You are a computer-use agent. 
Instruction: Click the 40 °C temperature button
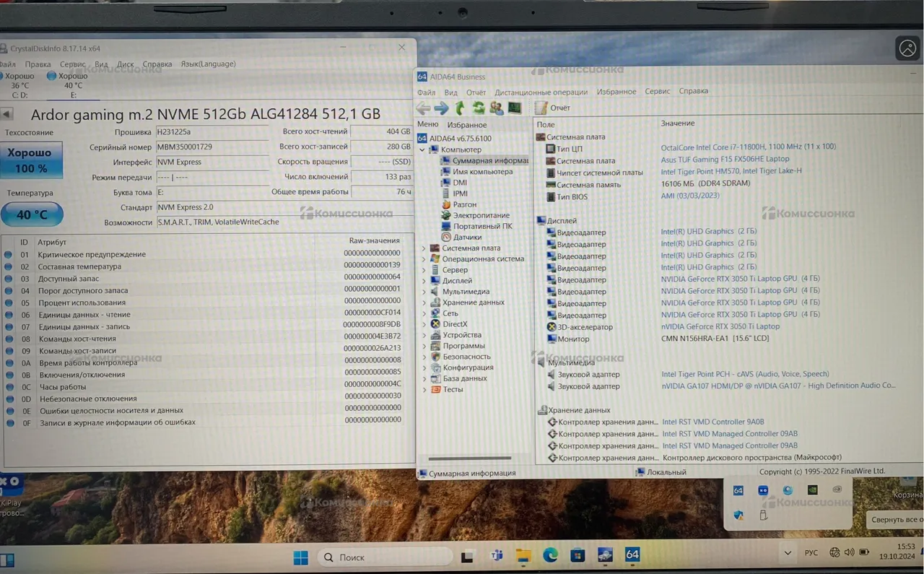[32, 214]
